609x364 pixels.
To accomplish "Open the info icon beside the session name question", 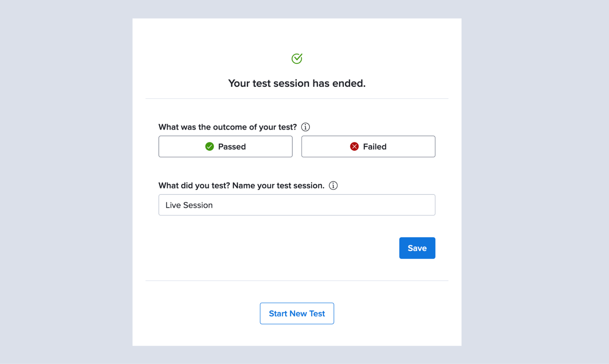I will click(x=333, y=186).
